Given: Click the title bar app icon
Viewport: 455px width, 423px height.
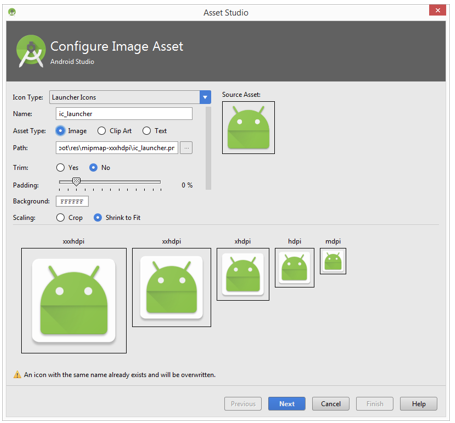Looking at the screenshot, I should click(12, 12).
